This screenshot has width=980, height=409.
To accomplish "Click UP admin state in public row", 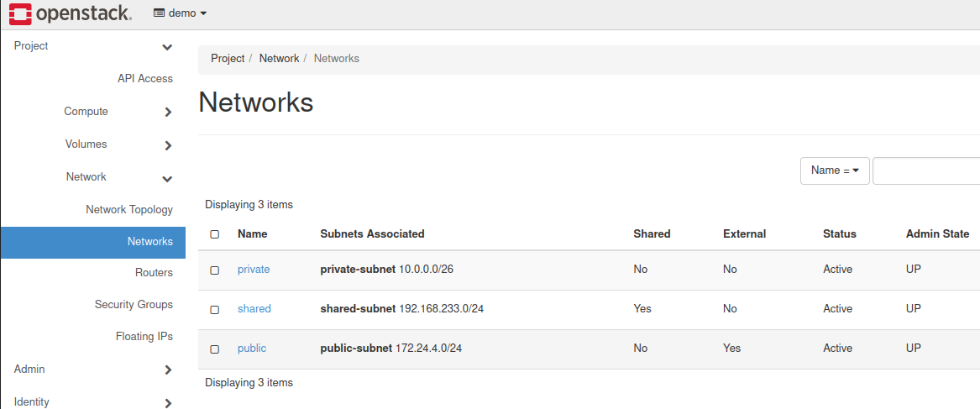I will [x=913, y=349].
